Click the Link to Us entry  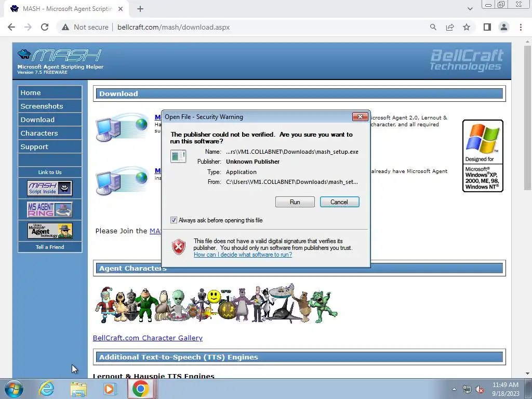point(50,172)
